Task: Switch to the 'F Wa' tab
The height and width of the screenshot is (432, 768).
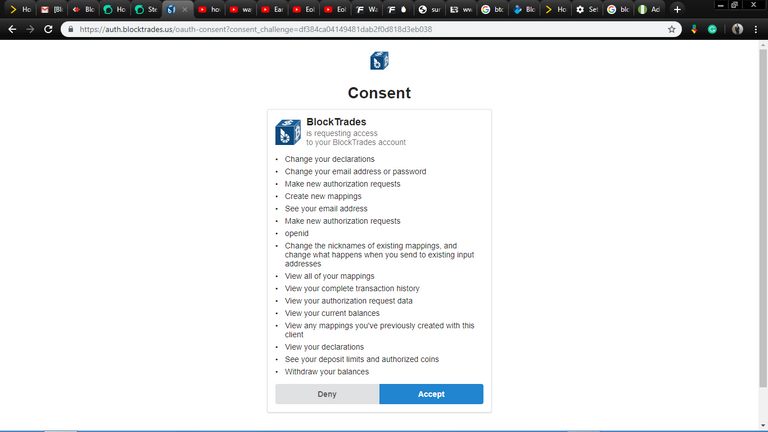Action: coord(366,9)
